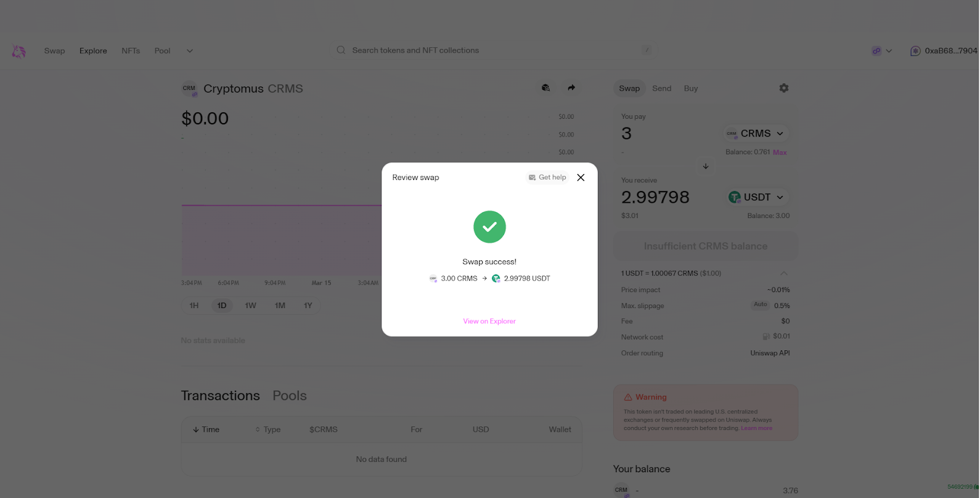The height and width of the screenshot is (498, 980).
Task: Click the USDT token logo in success message
Action: [496, 278]
